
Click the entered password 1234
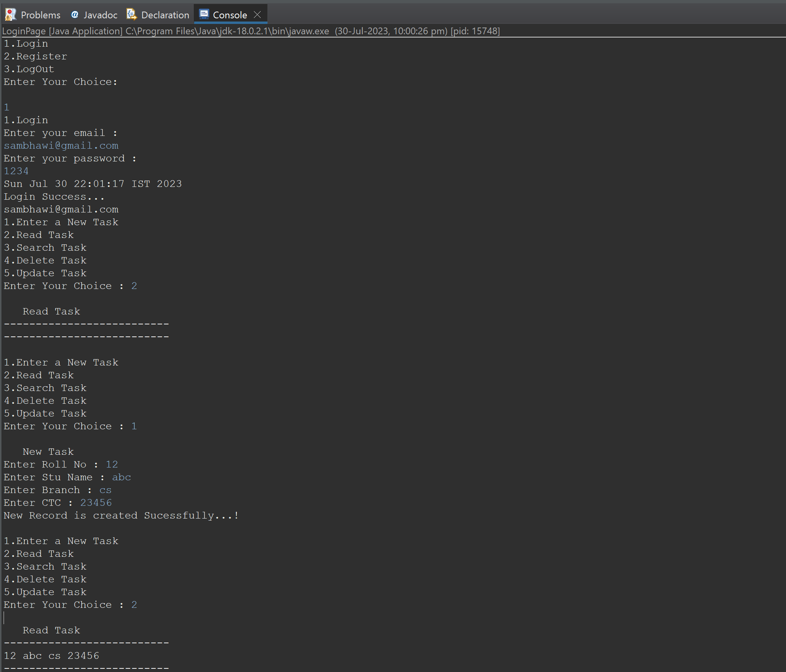pyautogui.click(x=16, y=171)
